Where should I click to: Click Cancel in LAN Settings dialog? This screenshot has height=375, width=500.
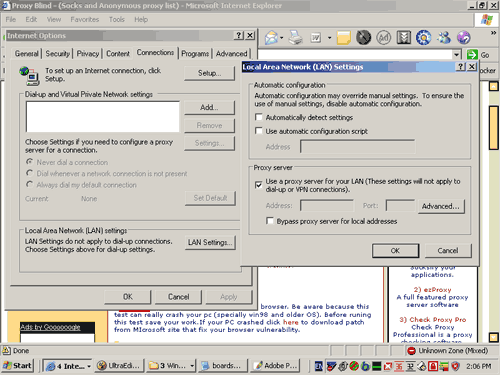[448, 250]
